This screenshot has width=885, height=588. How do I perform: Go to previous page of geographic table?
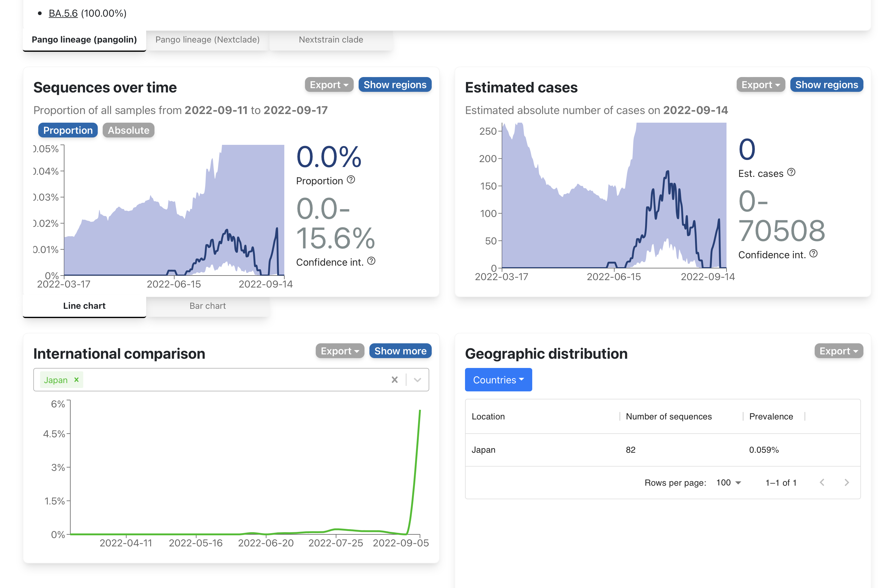pyautogui.click(x=821, y=482)
